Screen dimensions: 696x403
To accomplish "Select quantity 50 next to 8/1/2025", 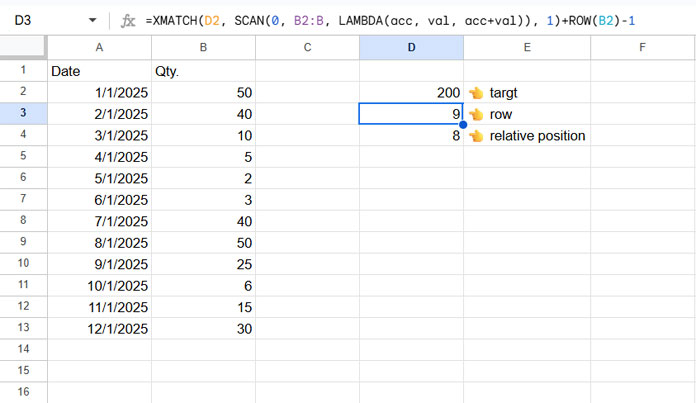I will (x=203, y=242).
